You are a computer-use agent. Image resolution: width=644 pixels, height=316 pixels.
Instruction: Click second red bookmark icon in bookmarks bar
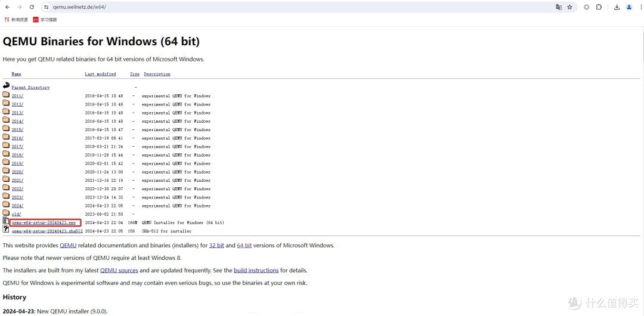pos(36,19)
